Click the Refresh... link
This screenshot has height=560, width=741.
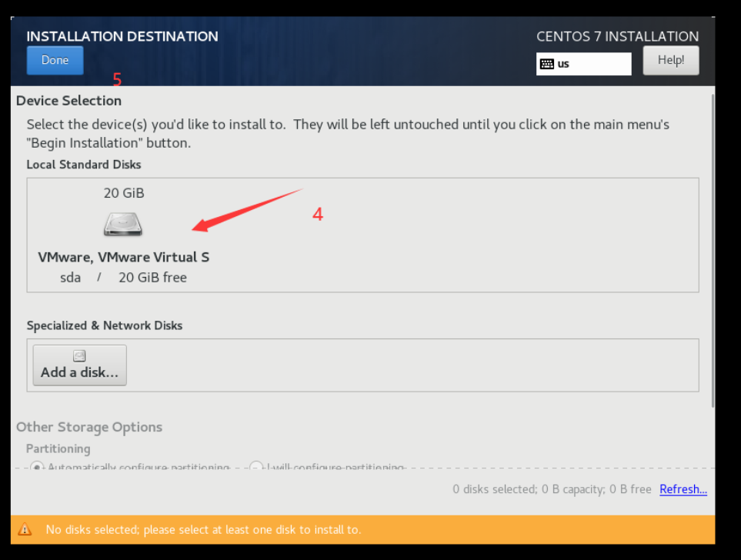[x=683, y=489]
